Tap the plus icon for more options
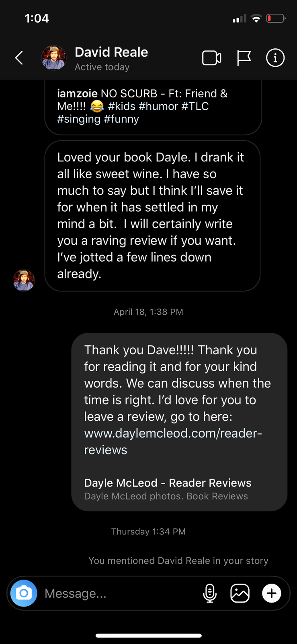 pos(272,593)
